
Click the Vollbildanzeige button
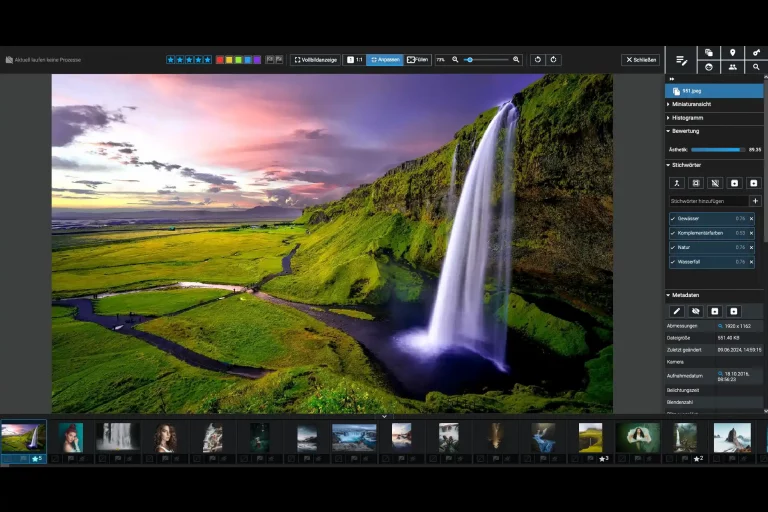pyautogui.click(x=316, y=60)
